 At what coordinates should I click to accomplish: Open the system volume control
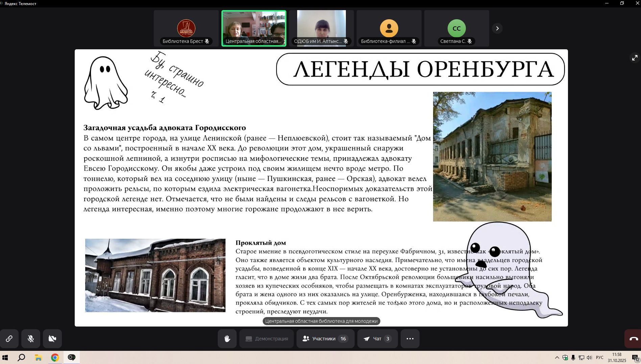pyautogui.click(x=589, y=358)
